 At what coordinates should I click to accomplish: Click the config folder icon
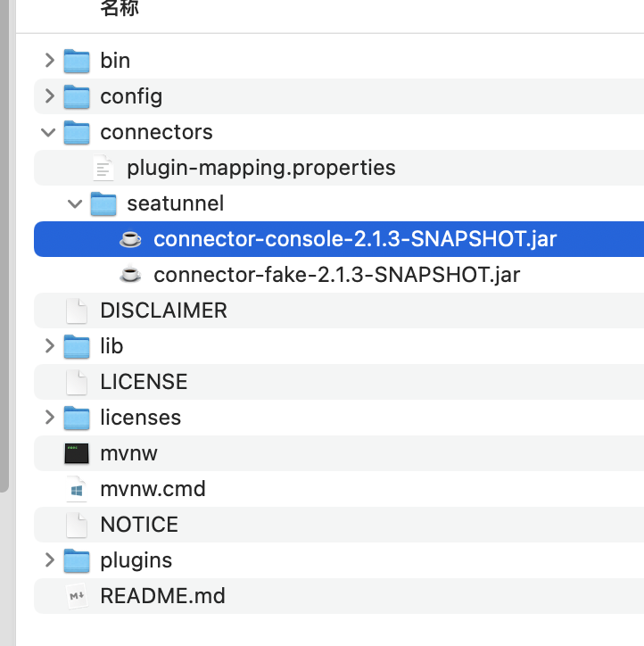click(x=77, y=96)
